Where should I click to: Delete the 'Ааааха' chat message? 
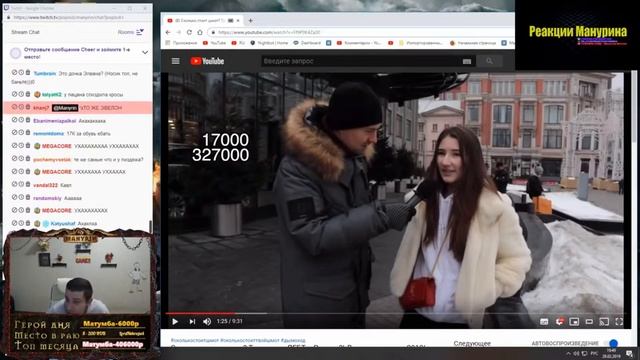pos(28,197)
